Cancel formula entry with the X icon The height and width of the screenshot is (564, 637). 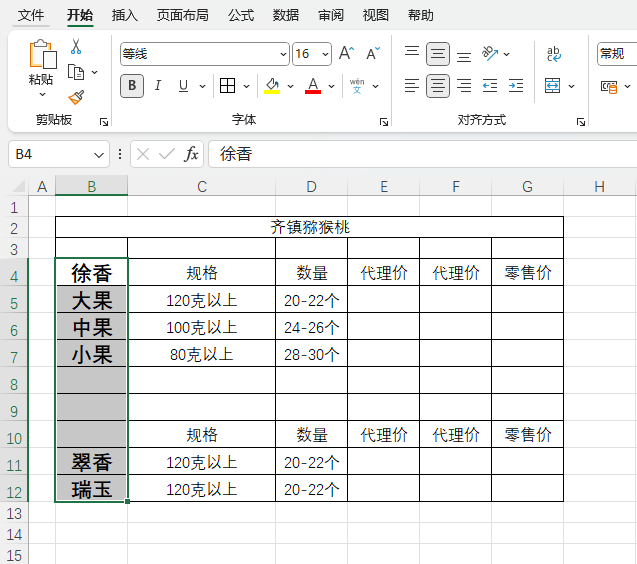143,154
